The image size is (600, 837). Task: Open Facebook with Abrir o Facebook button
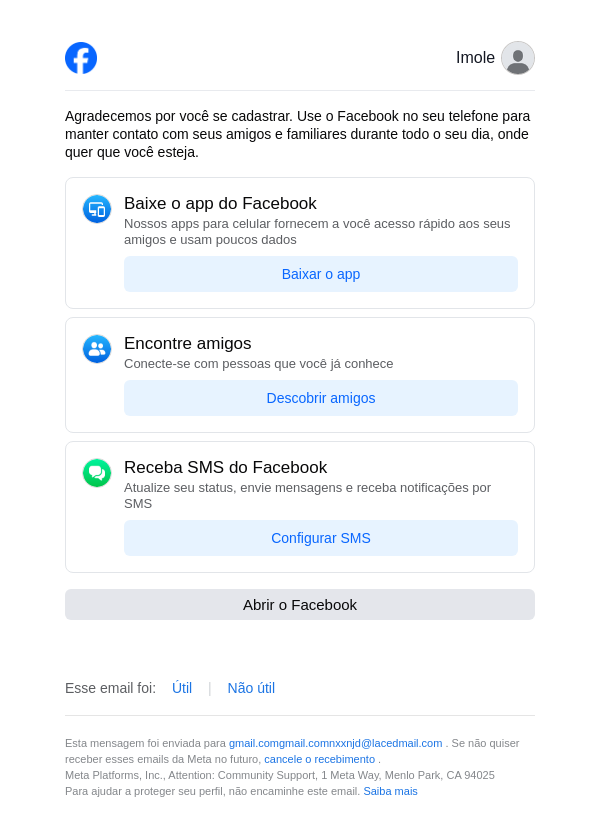[300, 605]
